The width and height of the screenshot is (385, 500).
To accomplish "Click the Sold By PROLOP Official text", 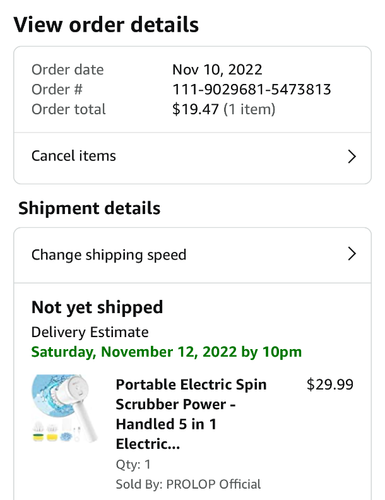I will pyautogui.click(x=188, y=484).
